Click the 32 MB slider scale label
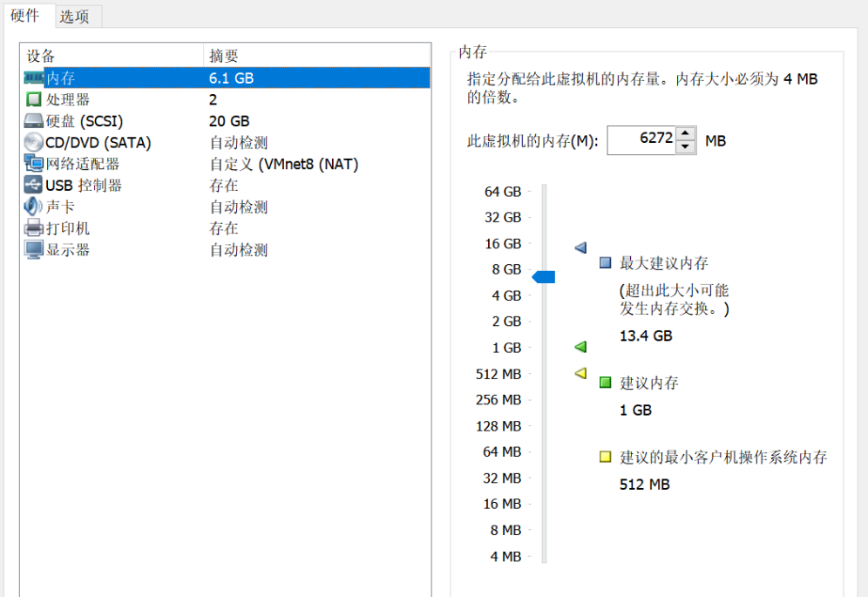This screenshot has height=597, width=868. pyautogui.click(x=502, y=478)
